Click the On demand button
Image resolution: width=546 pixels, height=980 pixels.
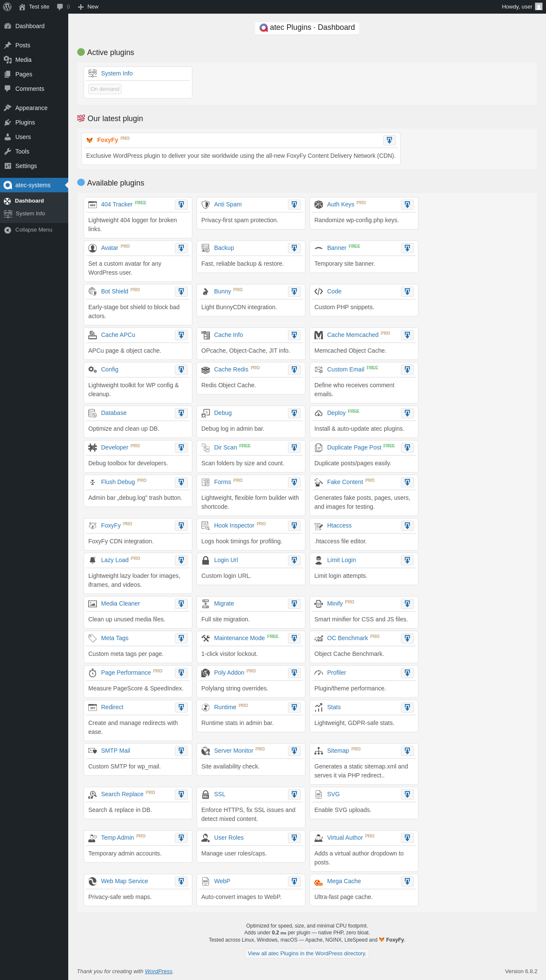pos(105,89)
